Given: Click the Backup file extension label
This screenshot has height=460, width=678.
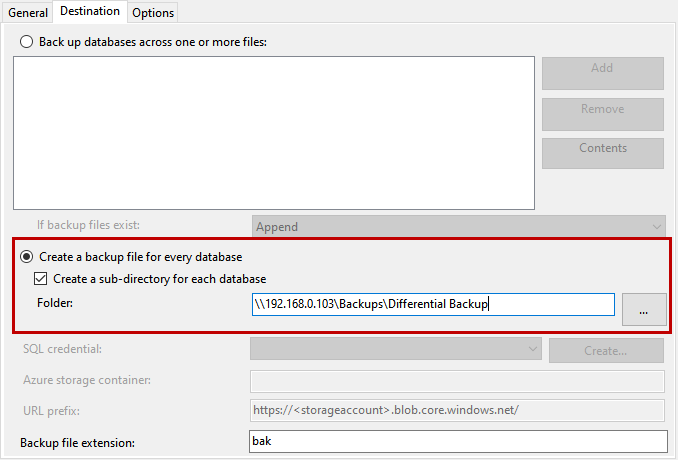Looking at the screenshot, I should (77, 442).
